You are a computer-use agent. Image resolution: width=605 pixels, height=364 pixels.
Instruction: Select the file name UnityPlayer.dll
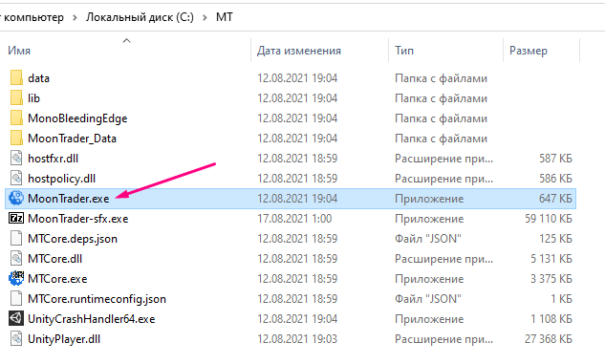[x=64, y=339]
